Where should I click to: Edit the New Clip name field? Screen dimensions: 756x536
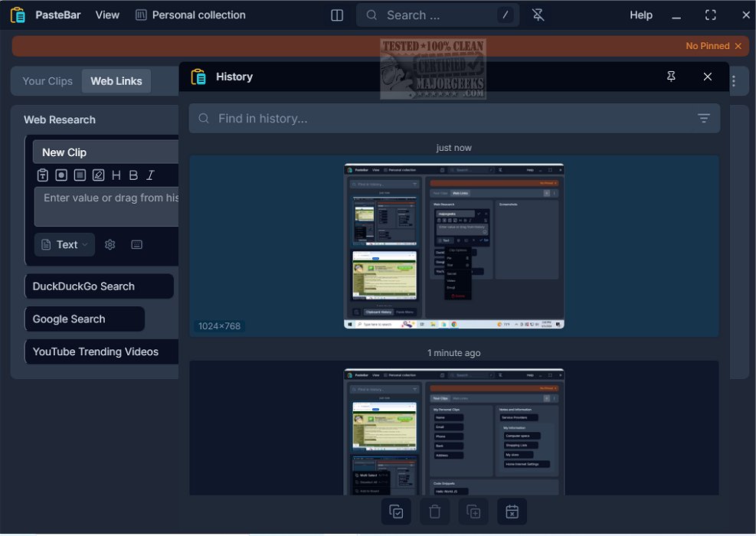106,152
